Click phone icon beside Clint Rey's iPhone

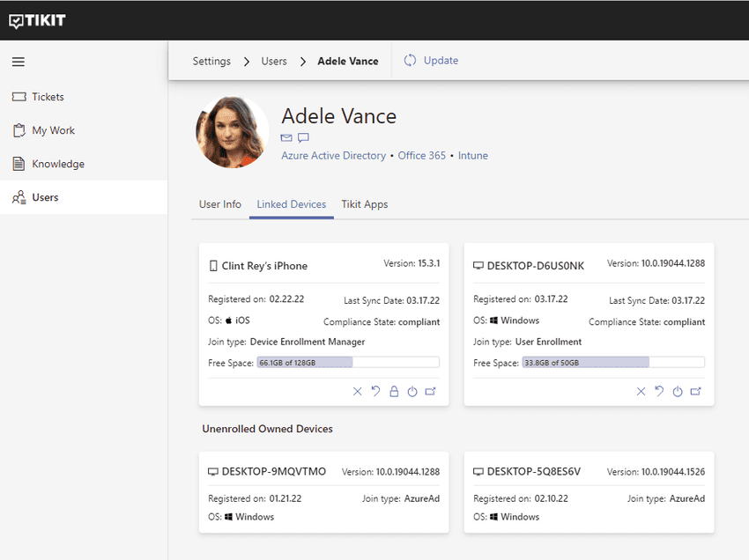click(213, 266)
